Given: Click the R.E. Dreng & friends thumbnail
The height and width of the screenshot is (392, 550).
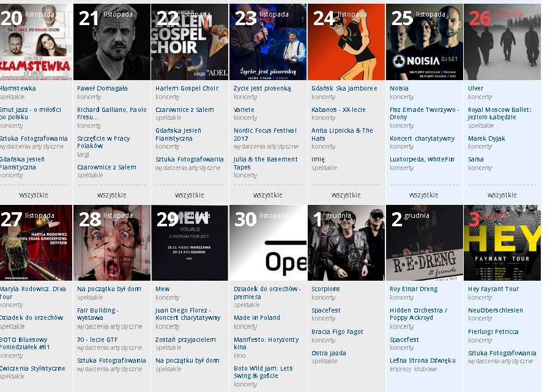Looking at the screenshot, I should (425, 243).
